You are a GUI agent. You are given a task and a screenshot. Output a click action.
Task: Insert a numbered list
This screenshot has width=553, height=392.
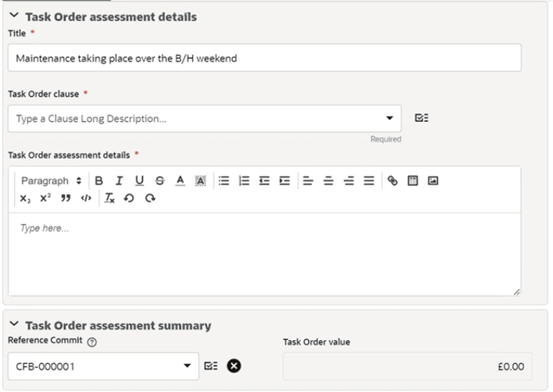(244, 181)
